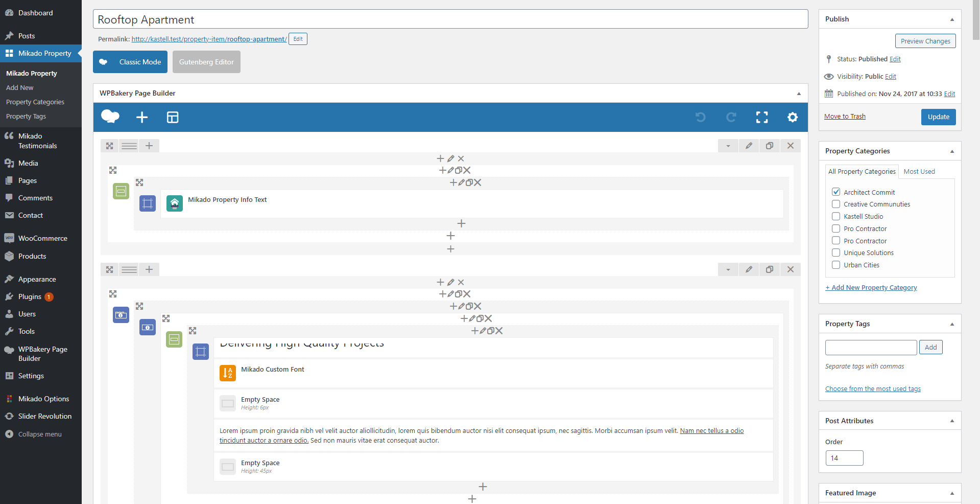Click Add New Property Category link
980x504 pixels.
tap(871, 287)
